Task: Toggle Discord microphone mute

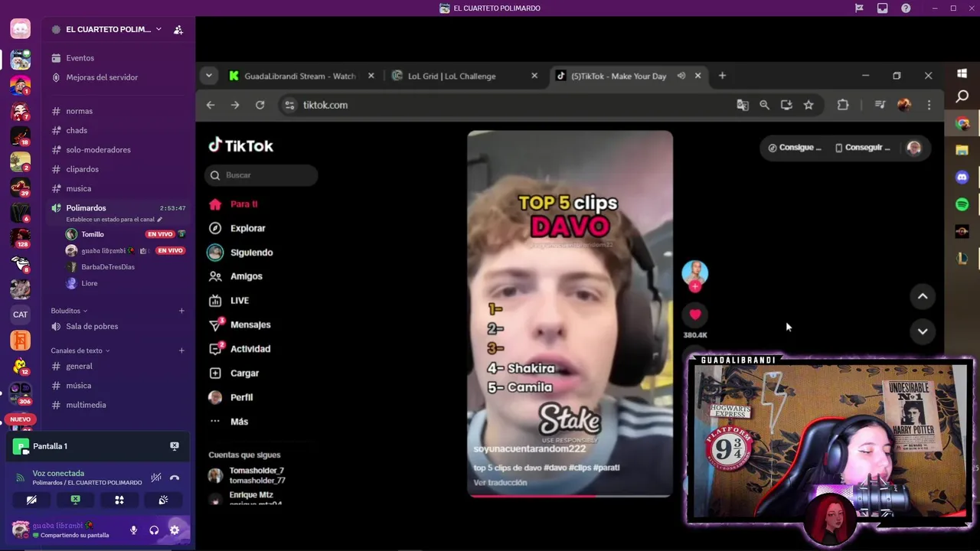Action: [133, 530]
